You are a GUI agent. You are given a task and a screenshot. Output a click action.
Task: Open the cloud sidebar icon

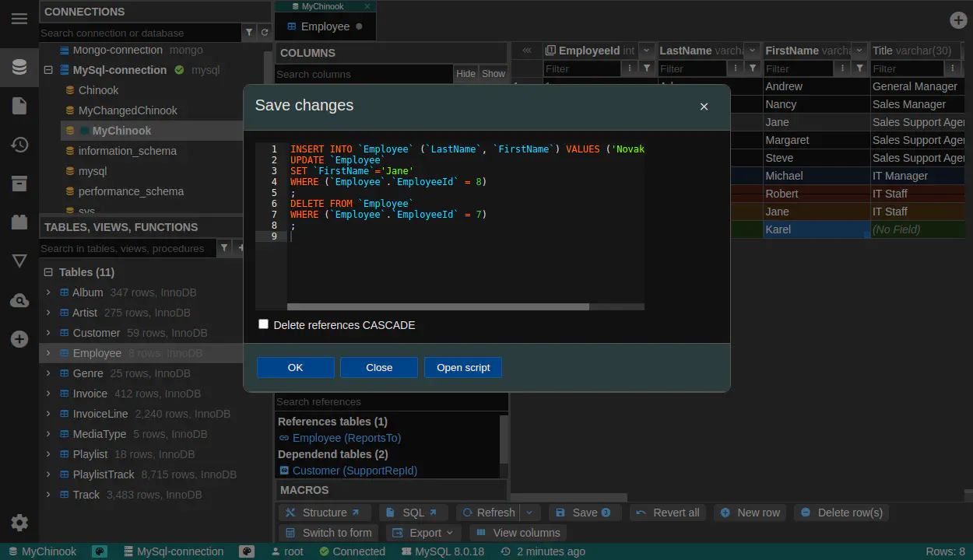tap(19, 300)
